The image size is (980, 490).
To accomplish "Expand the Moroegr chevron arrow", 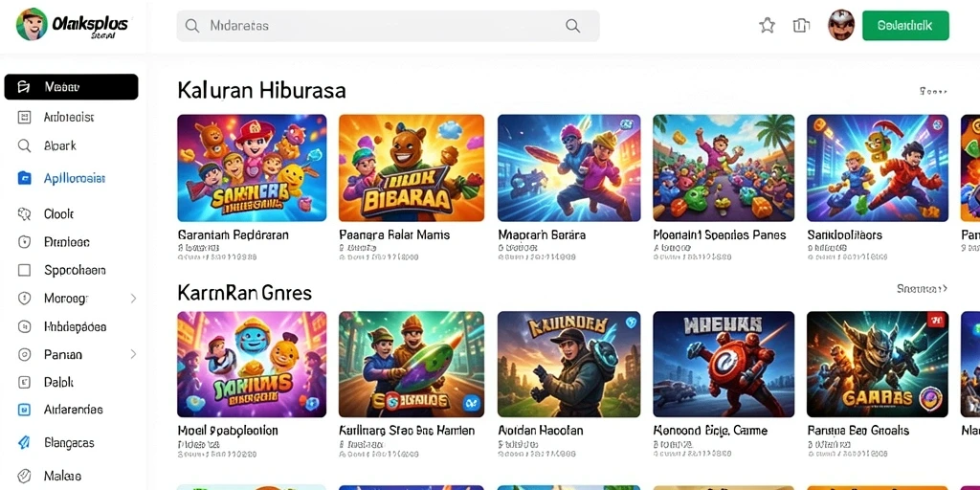I will click(x=133, y=299).
